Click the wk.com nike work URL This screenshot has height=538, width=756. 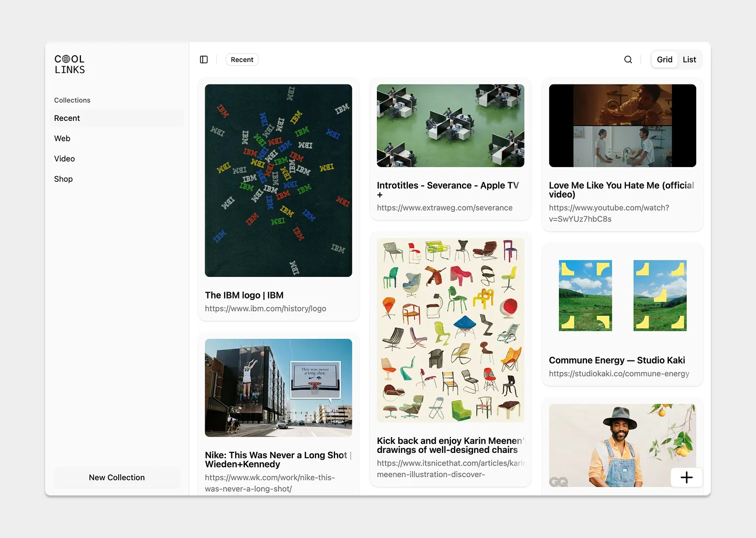tap(270, 483)
